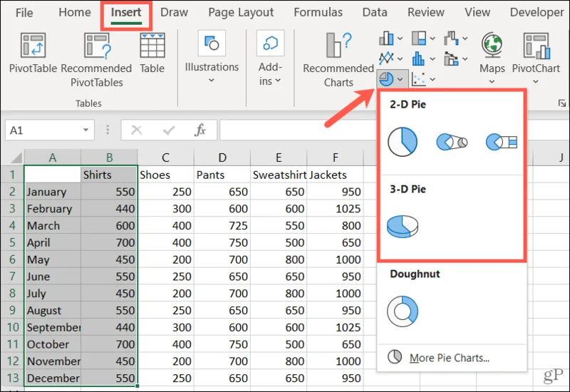The image size is (570, 392).
Task: Open the Page Layout tab
Action: (x=241, y=12)
